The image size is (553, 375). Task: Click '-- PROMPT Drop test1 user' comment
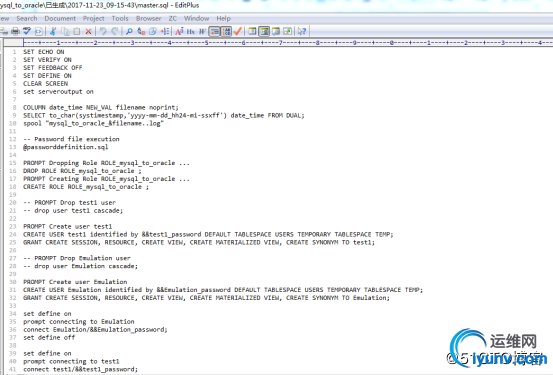point(69,202)
